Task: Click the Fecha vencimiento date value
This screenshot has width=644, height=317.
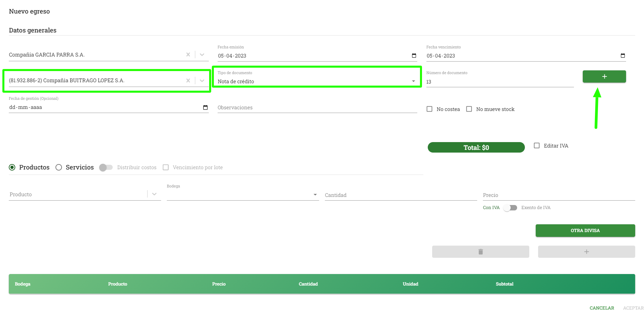Action: [x=441, y=56]
